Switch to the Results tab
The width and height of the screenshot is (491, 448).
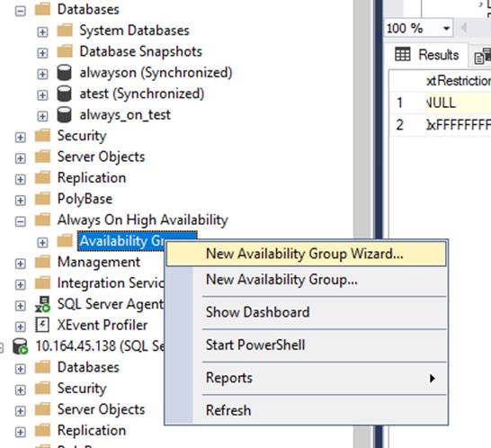[x=427, y=55]
